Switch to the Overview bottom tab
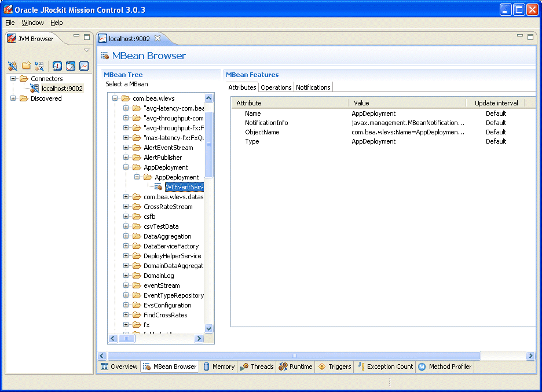 pos(119,367)
